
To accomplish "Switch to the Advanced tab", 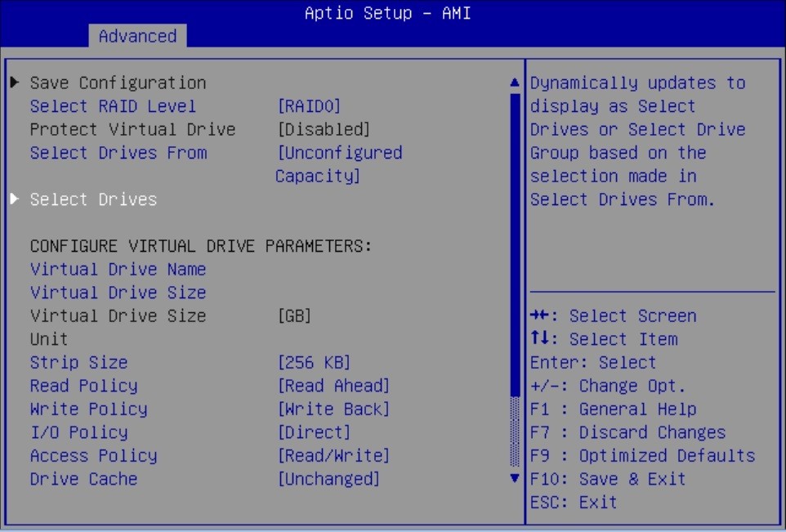I will pyautogui.click(x=136, y=36).
